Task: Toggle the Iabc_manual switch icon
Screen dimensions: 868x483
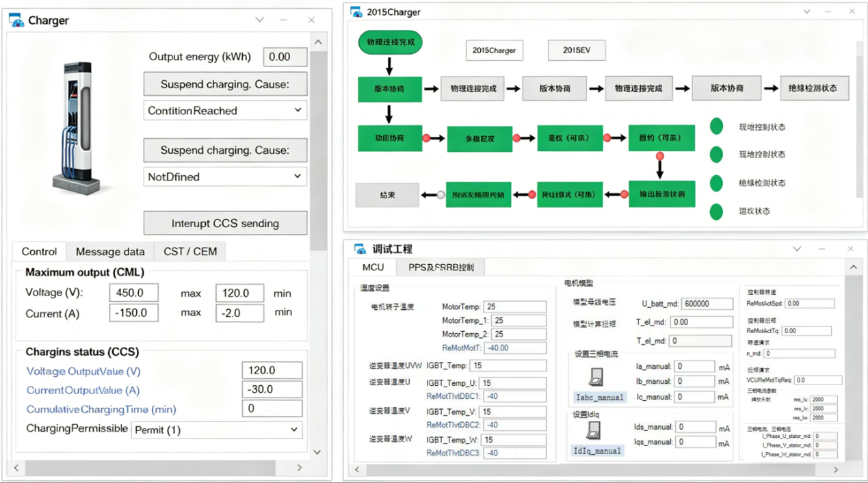Action: click(x=595, y=378)
